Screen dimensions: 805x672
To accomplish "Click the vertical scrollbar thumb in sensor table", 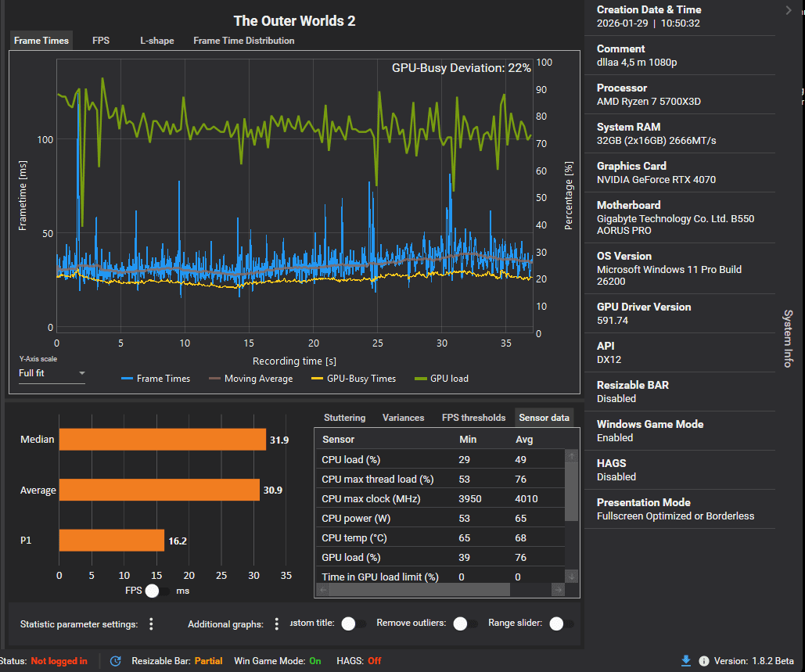I will click(x=571, y=491).
